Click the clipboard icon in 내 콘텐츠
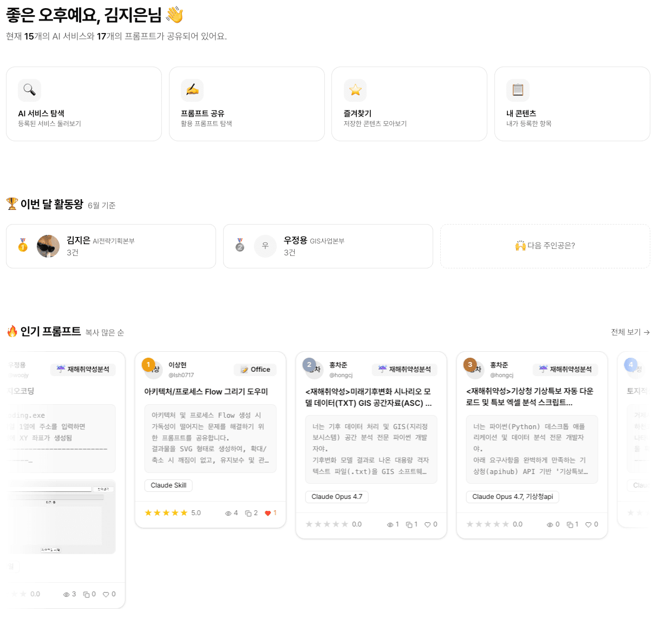 [x=518, y=90]
